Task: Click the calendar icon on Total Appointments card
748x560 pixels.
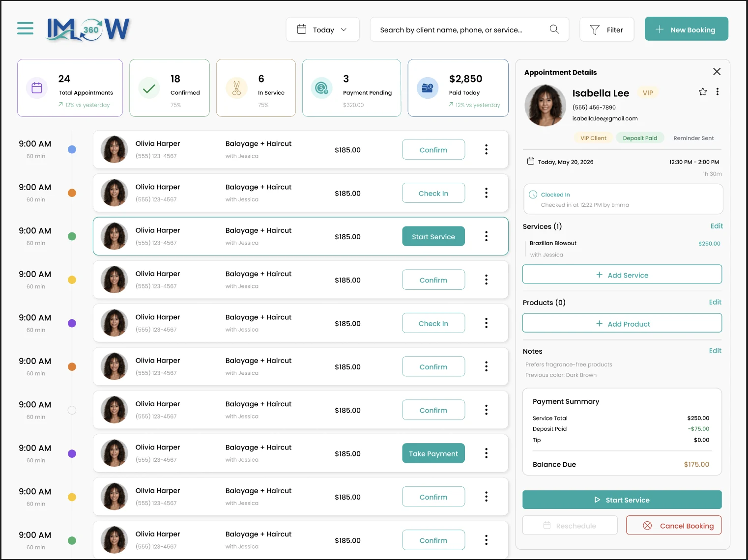Action: click(37, 88)
